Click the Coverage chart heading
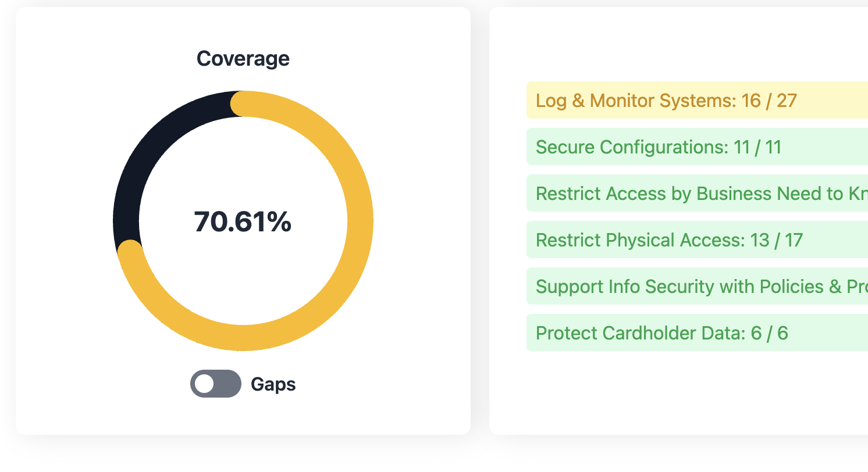Screen dimensions: 868x472 [243, 58]
